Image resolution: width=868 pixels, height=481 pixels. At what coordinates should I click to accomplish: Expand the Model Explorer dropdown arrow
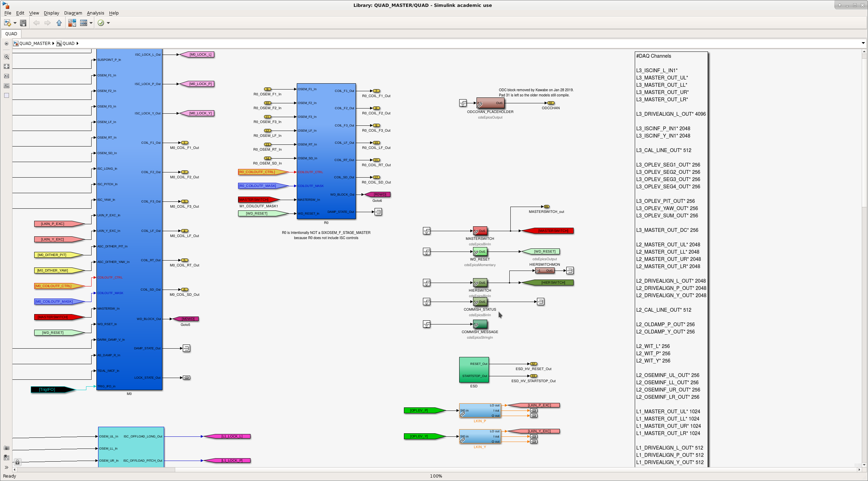(x=91, y=23)
